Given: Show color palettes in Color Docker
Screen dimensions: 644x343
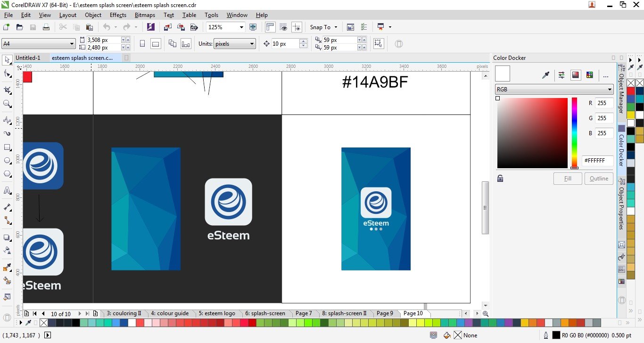Looking at the screenshot, I should [589, 75].
